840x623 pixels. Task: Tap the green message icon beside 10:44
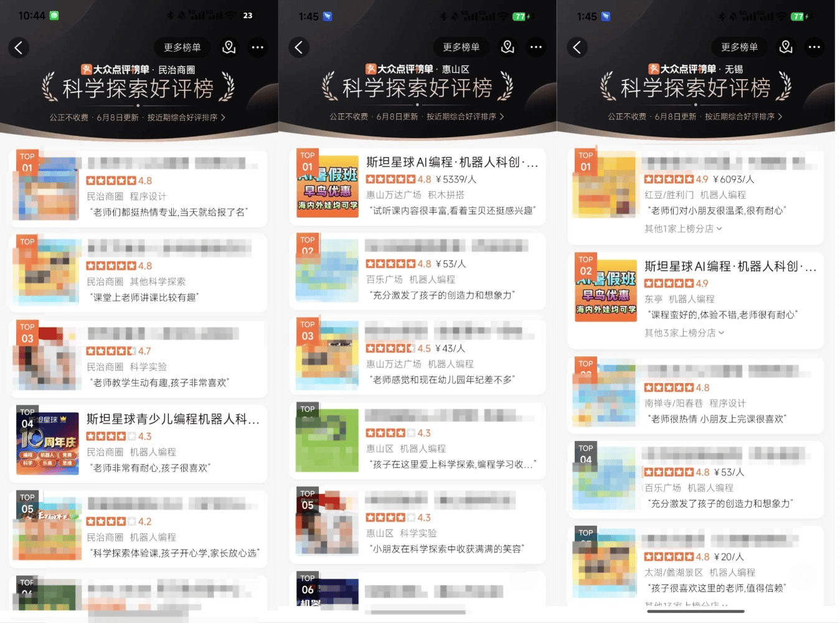pyautogui.click(x=54, y=16)
